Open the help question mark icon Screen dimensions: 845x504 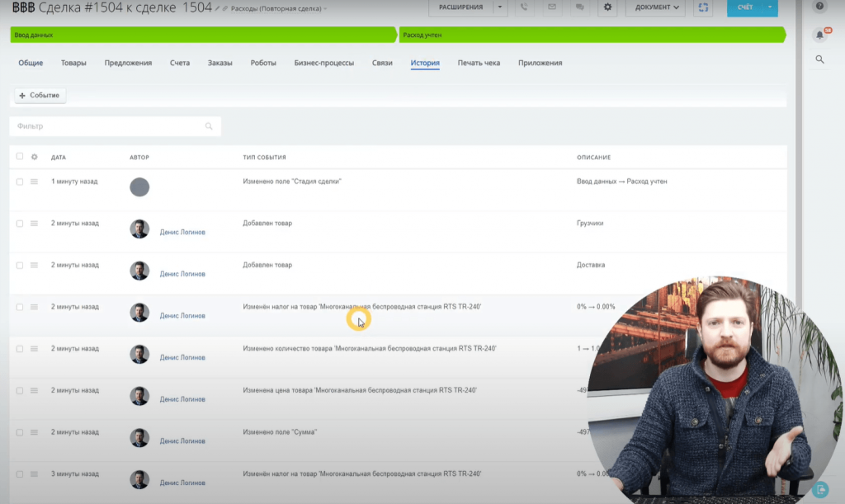pyautogui.click(x=819, y=7)
